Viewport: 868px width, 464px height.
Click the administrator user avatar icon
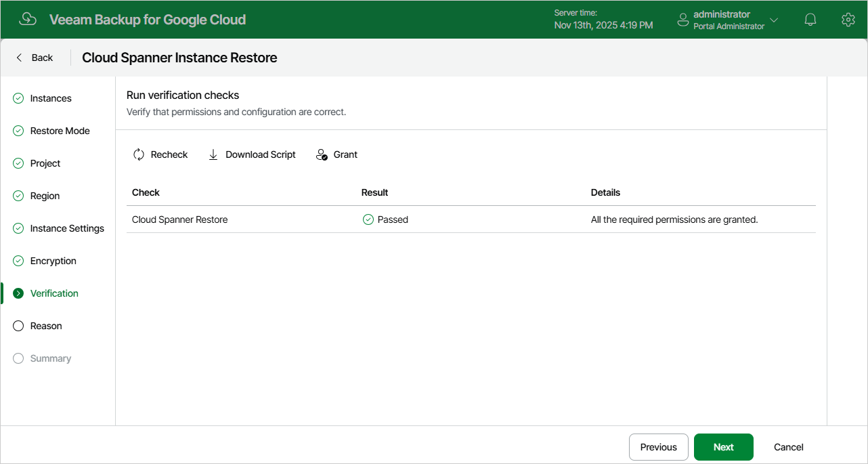pyautogui.click(x=683, y=20)
